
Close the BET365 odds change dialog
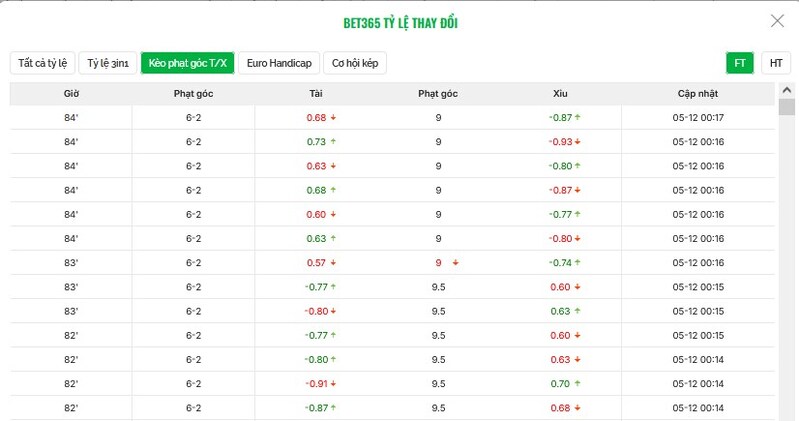point(777,21)
